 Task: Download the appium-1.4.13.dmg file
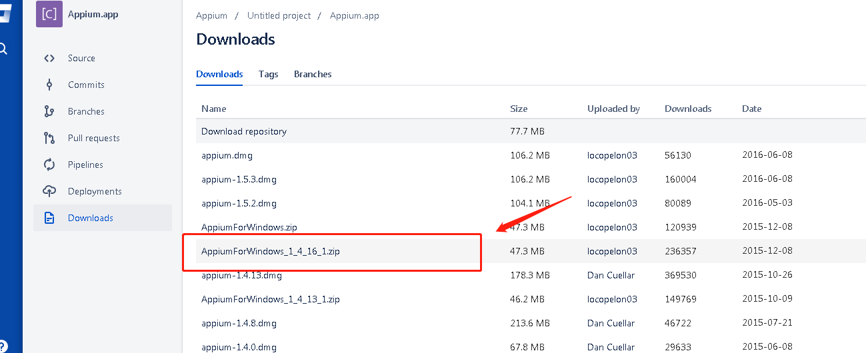[241, 275]
